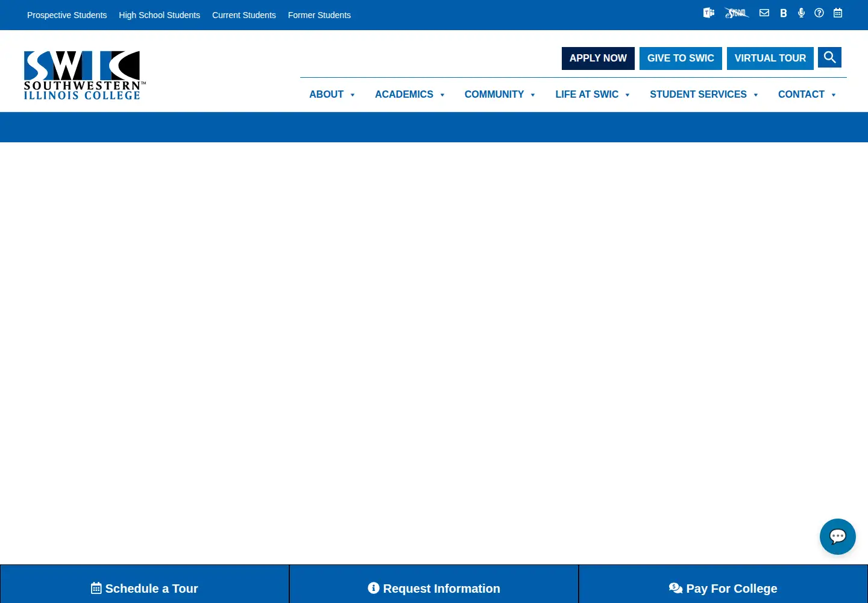The height and width of the screenshot is (603, 868).
Task: Open the Microsoft Teams icon
Action: point(709,13)
